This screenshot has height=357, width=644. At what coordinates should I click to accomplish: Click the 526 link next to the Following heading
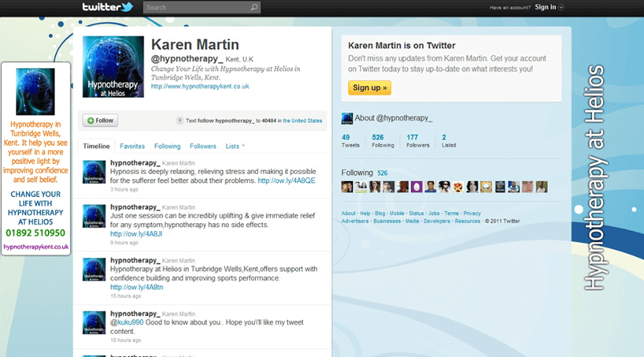[x=383, y=173]
